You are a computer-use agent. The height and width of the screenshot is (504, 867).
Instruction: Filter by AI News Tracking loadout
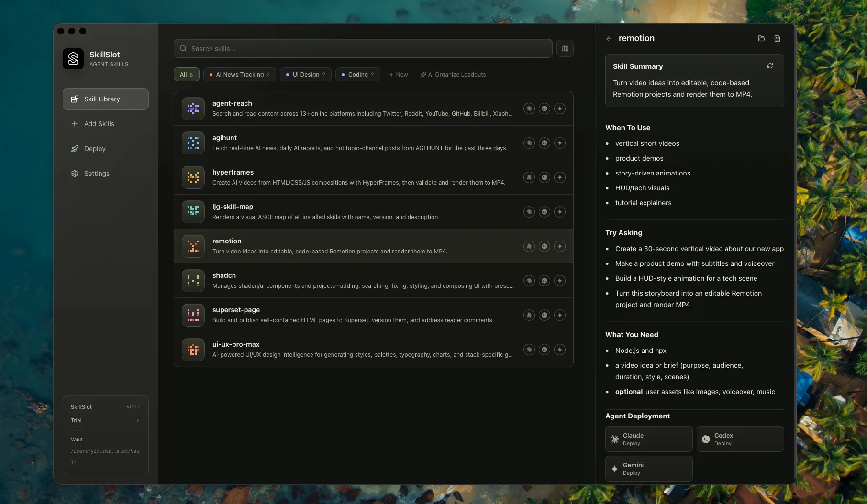(240, 75)
